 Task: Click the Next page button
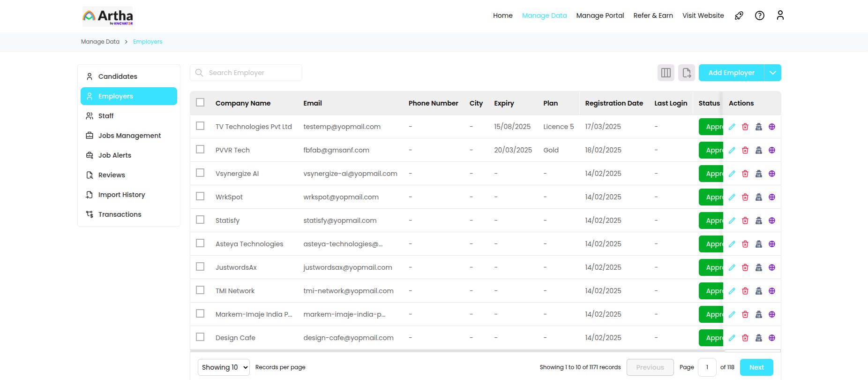pos(756,367)
